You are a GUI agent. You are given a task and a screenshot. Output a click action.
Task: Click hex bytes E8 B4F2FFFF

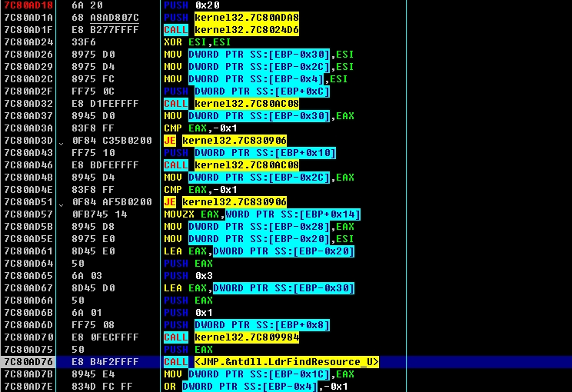105,362
